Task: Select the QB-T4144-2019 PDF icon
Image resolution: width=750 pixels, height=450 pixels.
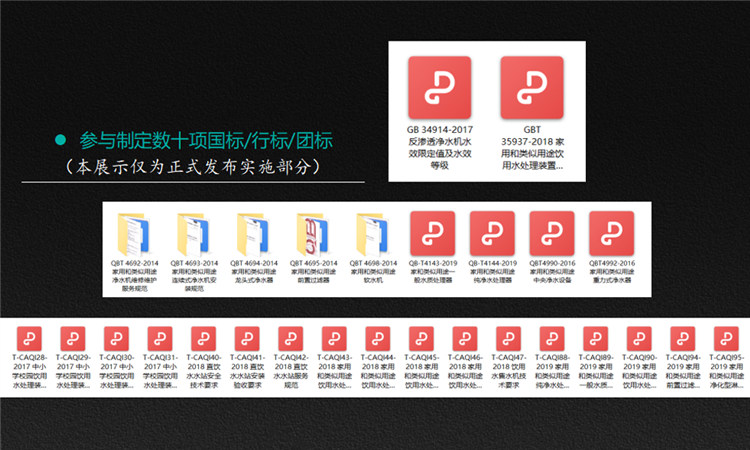Action: [x=492, y=233]
